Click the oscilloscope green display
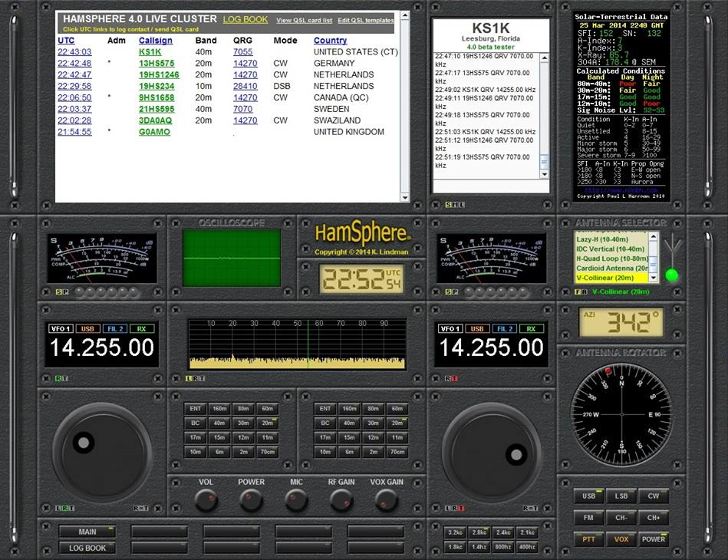728x560 pixels. coord(232,258)
